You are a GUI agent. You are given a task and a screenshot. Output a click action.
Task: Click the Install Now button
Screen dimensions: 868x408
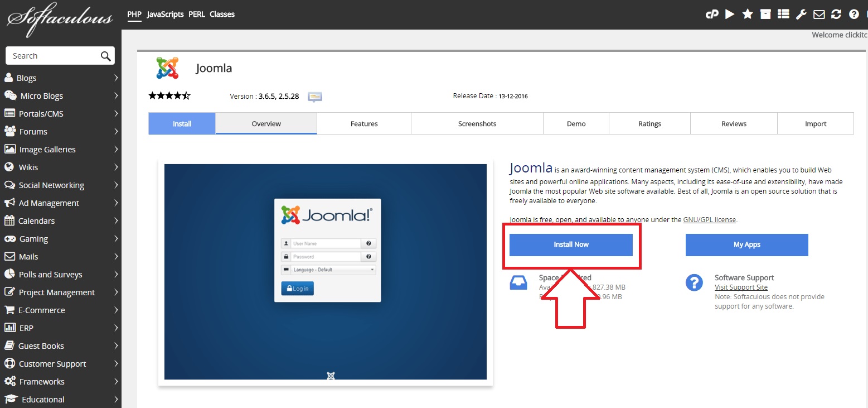pyautogui.click(x=571, y=244)
